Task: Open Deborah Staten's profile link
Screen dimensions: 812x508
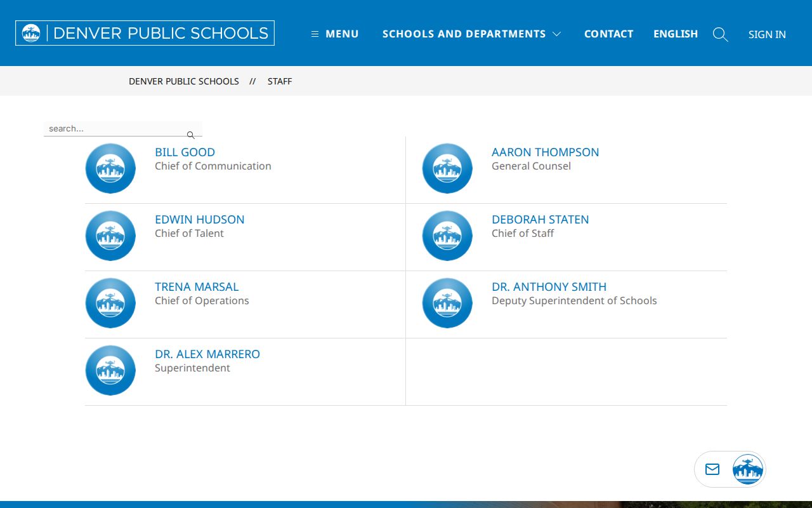Action: pyautogui.click(x=540, y=220)
